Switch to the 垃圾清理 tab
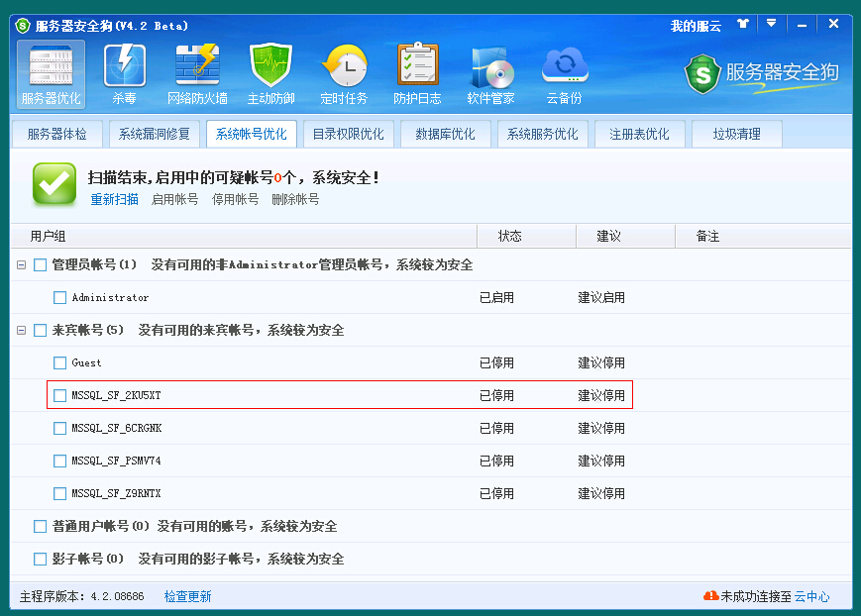This screenshot has height=616, width=861. pyautogui.click(x=737, y=134)
